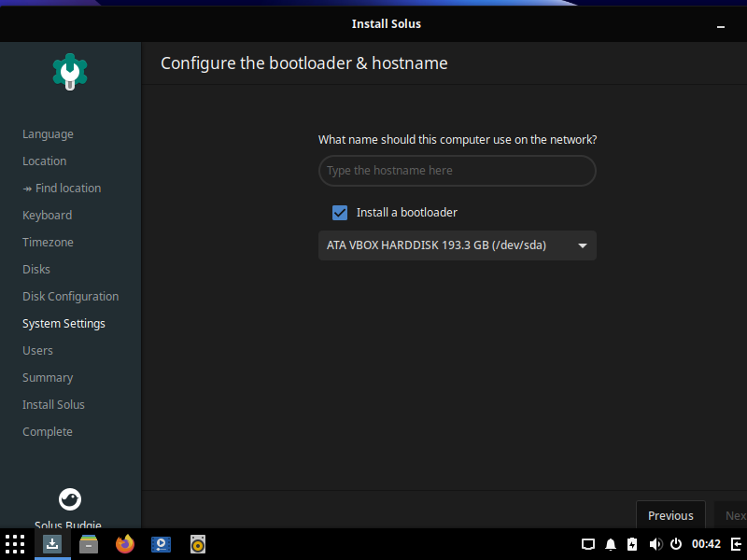Select the Disks step in sidebar
The height and width of the screenshot is (560, 747).
click(x=36, y=269)
